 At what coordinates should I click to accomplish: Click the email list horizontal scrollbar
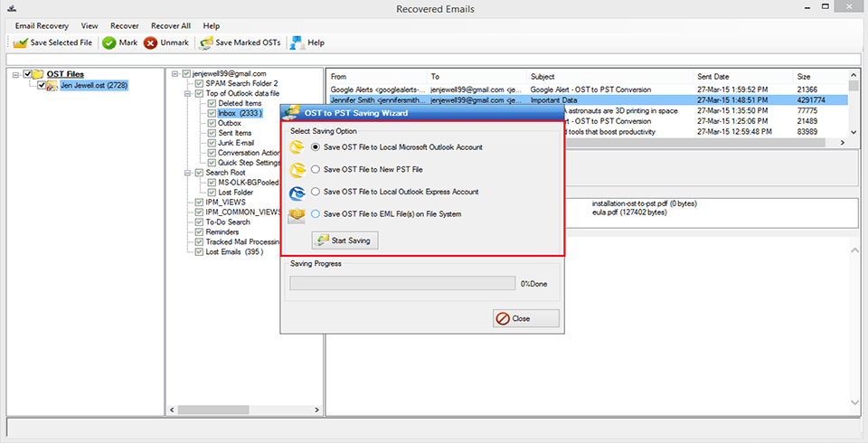[x=695, y=142]
